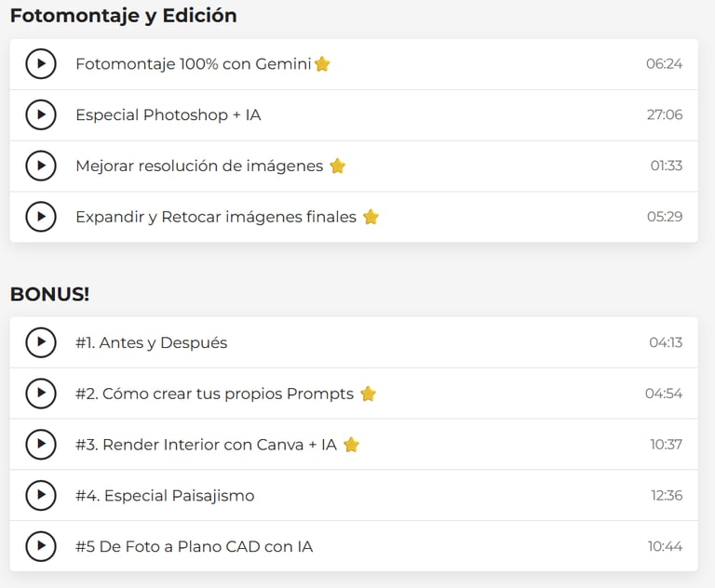Click the star next to Fotomontaje 100% con Gemini
The height and width of the screenshot is (588, 715).
tap(322, 64)
